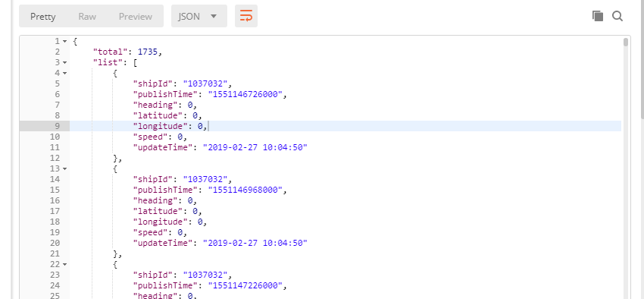This screenshot has height=299, width=644.
Task: Select publishTime value "1551147226000"
Action: [x=245, y=286]
